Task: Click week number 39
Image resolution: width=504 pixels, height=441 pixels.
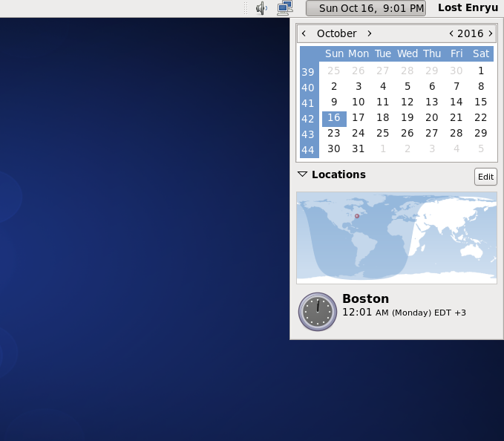Action: (x=308, y=72)
